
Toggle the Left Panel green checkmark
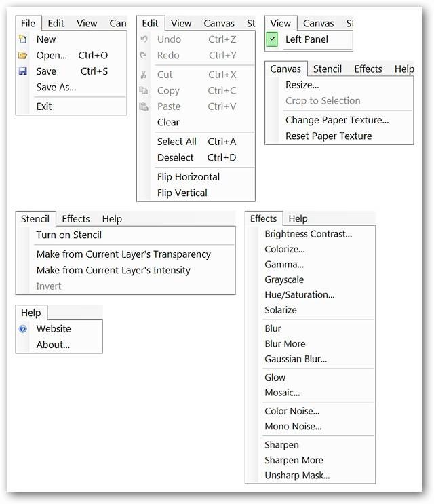272,39
